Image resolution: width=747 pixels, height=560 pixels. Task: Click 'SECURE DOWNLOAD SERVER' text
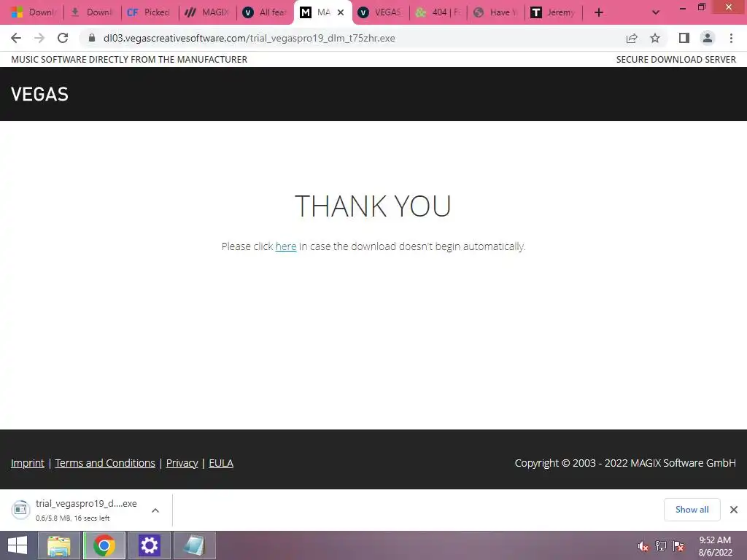click(x=676, y=60)
